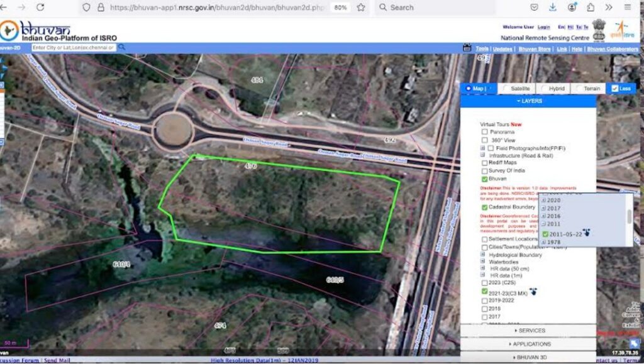Open the Firefox downloads panel
This screenshot has width=644, height=364.
552,7
